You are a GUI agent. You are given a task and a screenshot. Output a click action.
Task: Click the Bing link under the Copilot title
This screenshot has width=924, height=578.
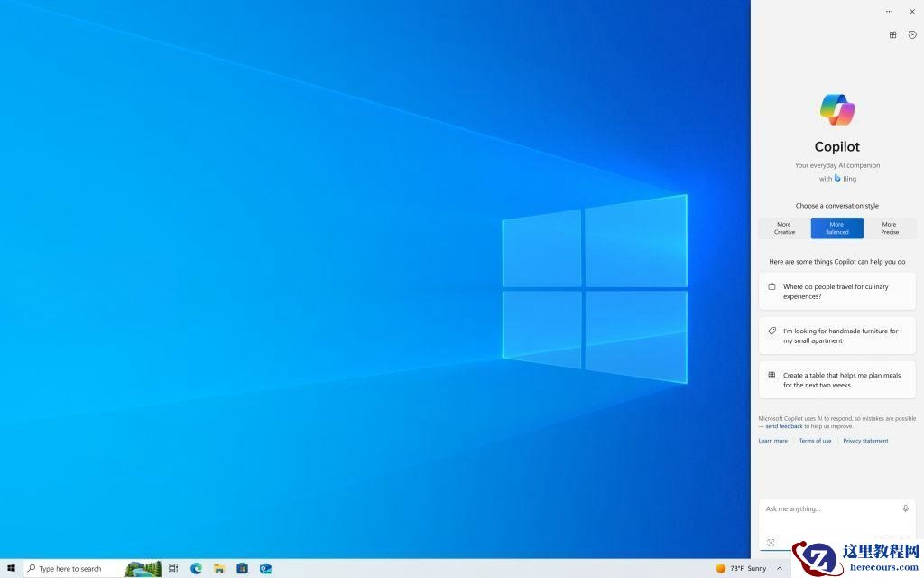coord(845,178)
